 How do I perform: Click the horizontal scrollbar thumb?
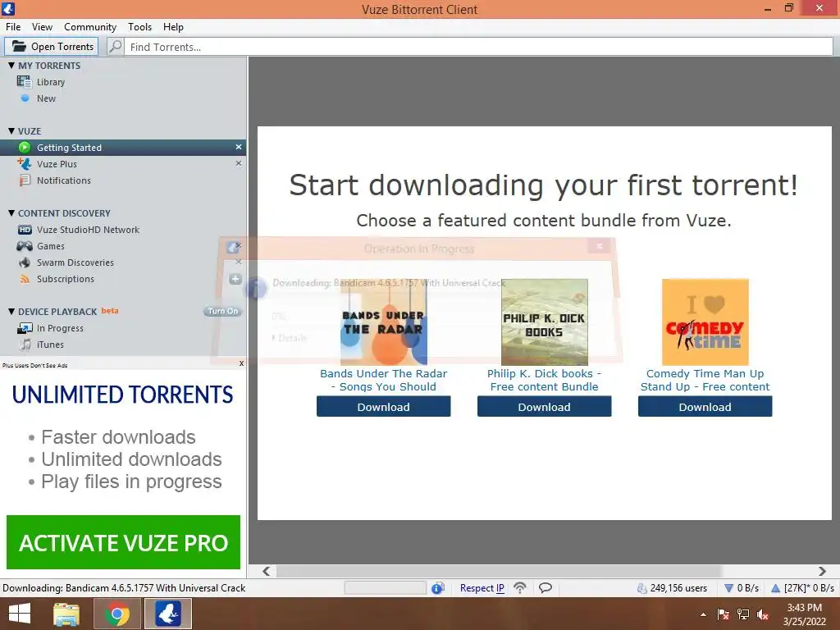click(498, 571)
